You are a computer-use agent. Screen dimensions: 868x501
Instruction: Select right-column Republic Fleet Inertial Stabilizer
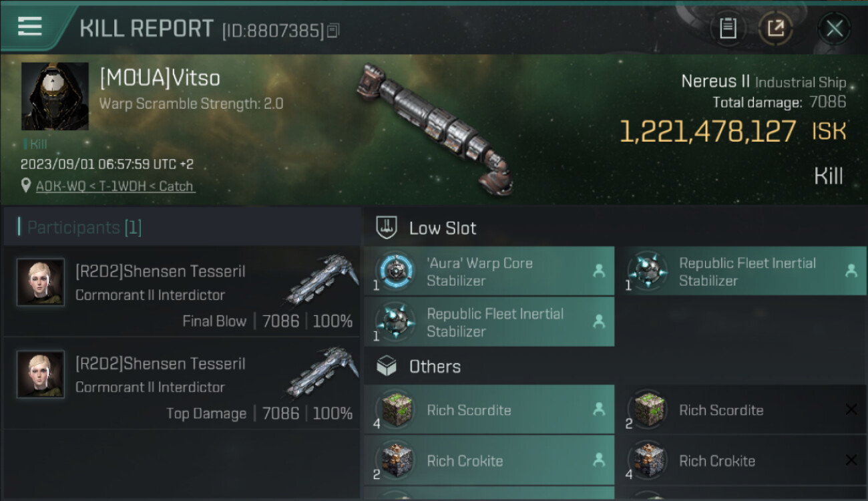(x=741, y=271)
